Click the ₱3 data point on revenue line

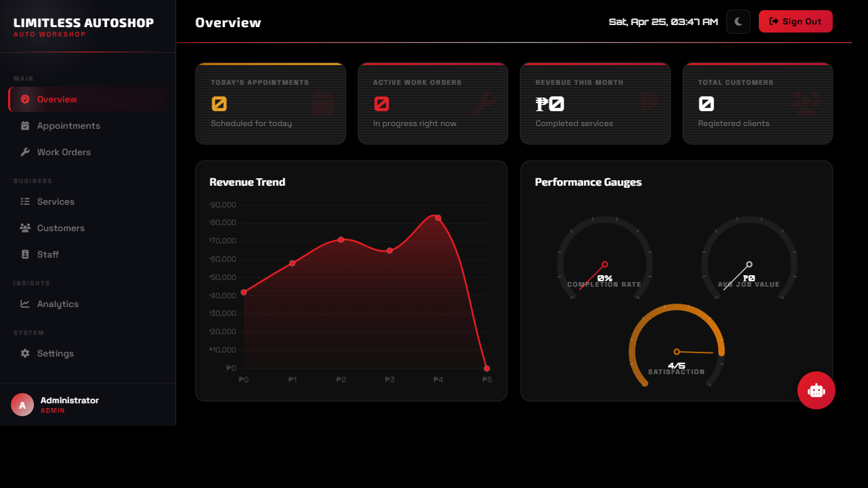coord(390,251)
